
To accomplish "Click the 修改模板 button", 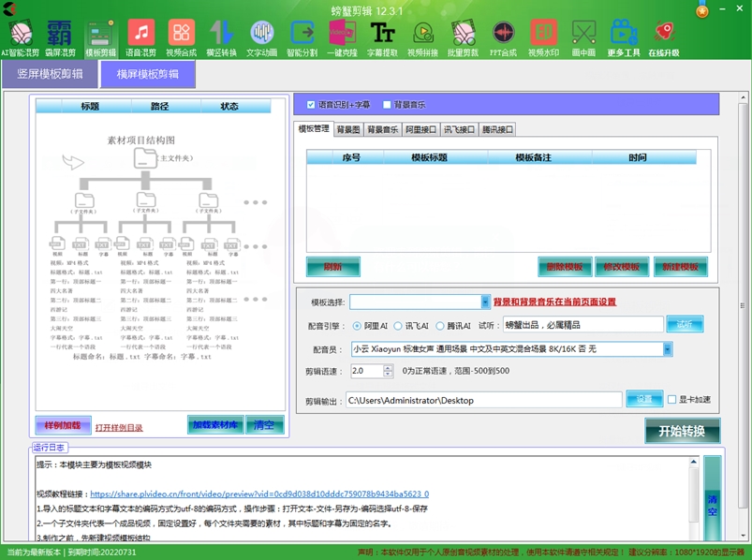I will click(622, 267).
